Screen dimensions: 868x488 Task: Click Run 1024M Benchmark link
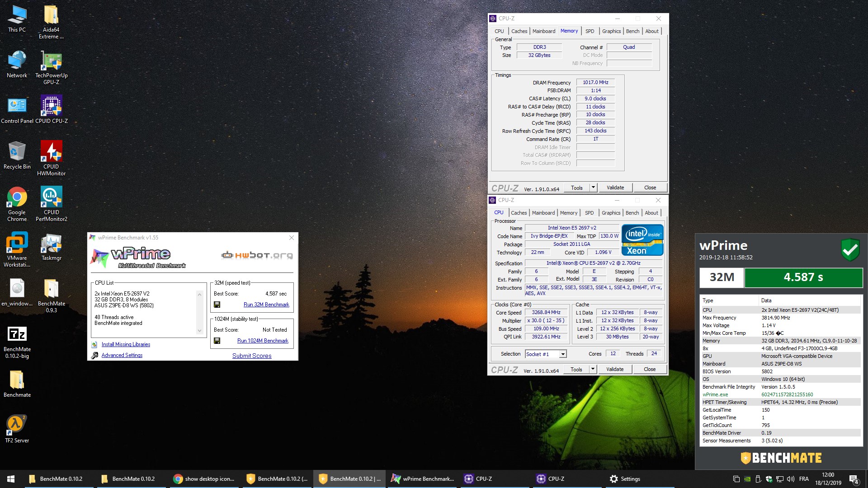(x=263, y=341)
